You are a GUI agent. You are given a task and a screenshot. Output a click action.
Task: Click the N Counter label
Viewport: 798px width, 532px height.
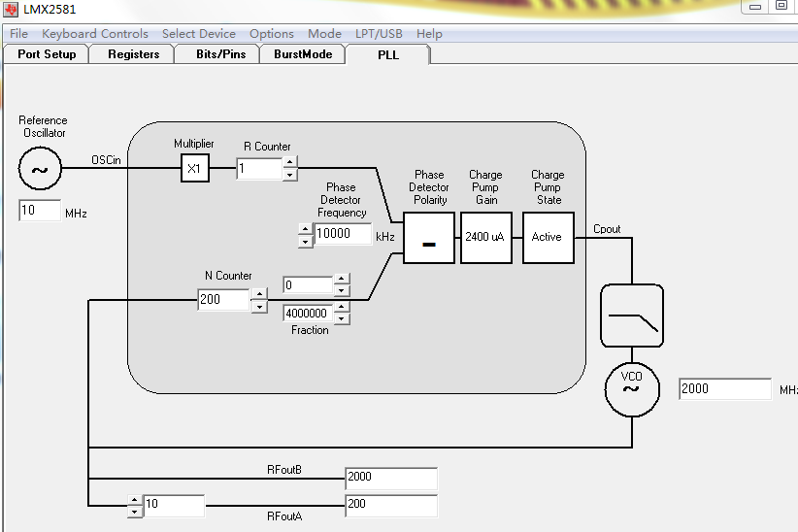click(x=228, y=276)
